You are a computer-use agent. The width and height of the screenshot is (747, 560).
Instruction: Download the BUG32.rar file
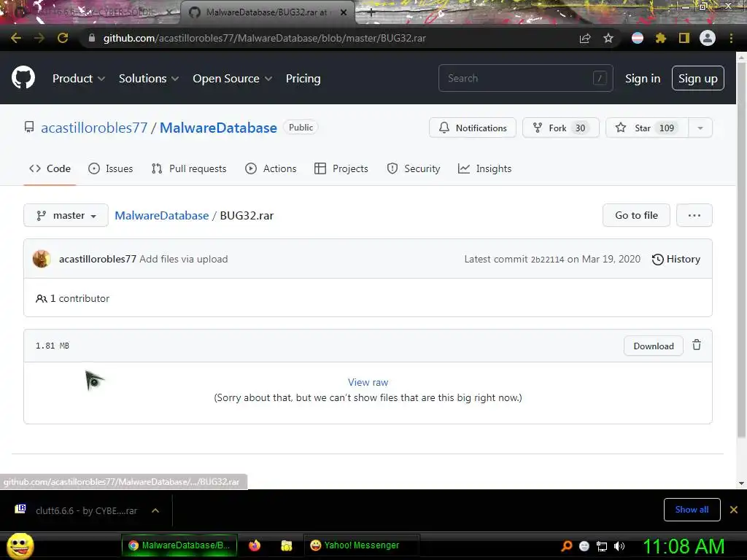654,346
